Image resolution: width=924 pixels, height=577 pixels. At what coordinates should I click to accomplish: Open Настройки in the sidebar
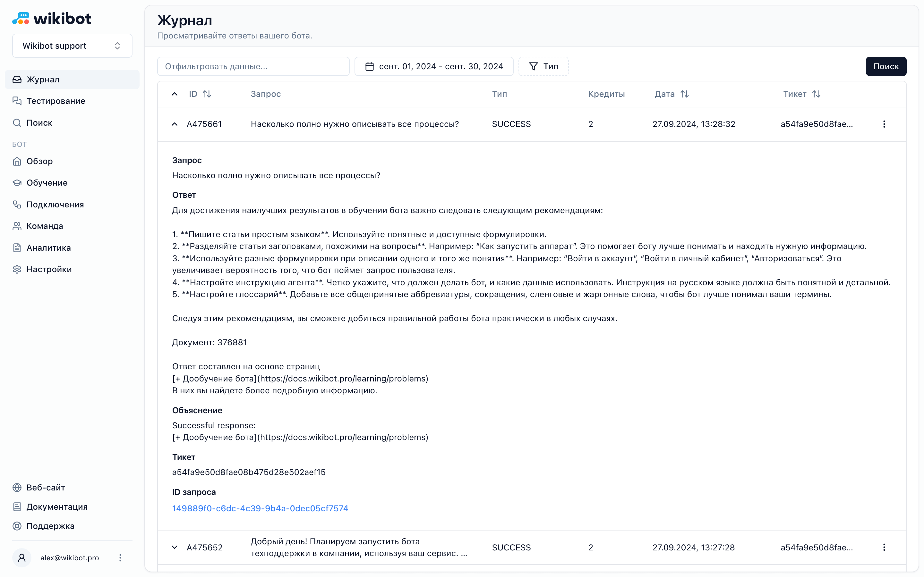click(49, 269)
